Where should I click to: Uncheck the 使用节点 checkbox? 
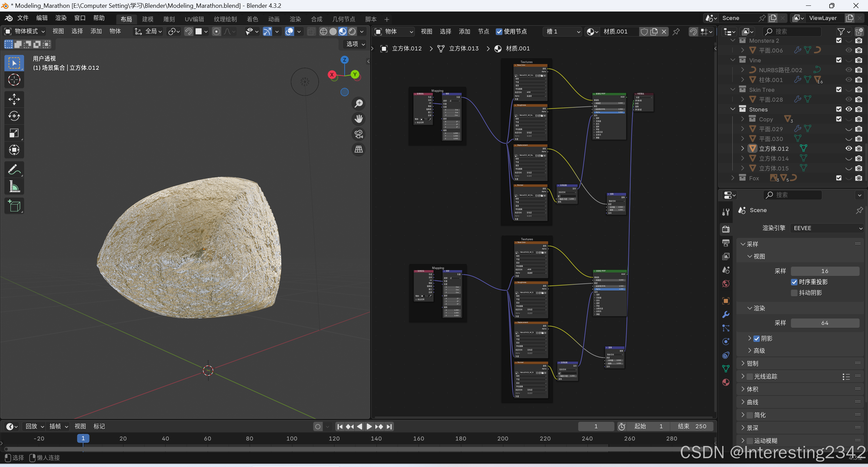pos(499,32)
